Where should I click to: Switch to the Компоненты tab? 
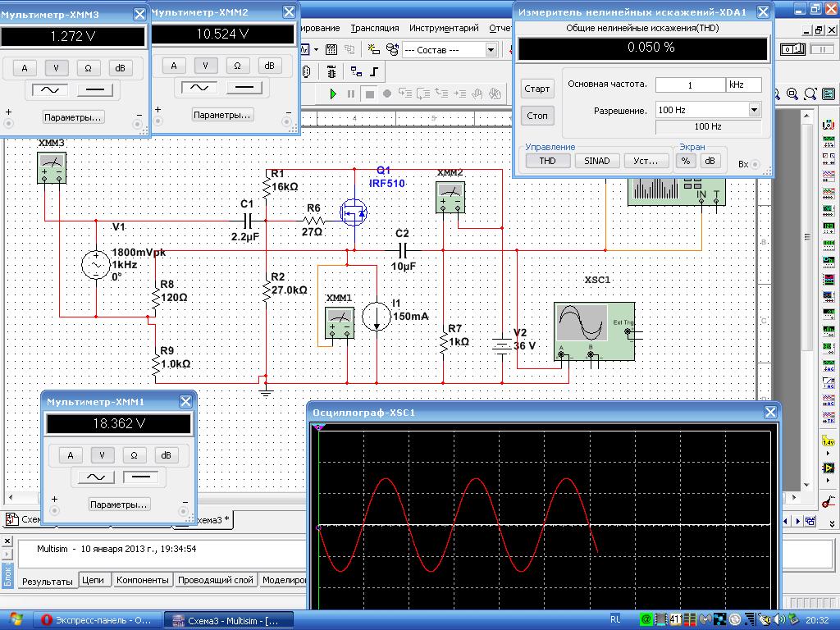click(142, 580)
